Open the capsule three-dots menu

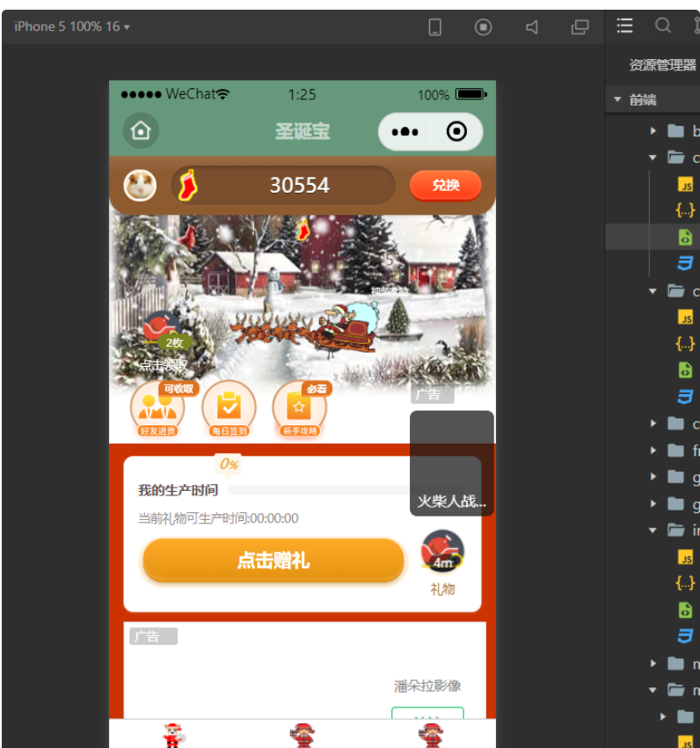(405, 132)
